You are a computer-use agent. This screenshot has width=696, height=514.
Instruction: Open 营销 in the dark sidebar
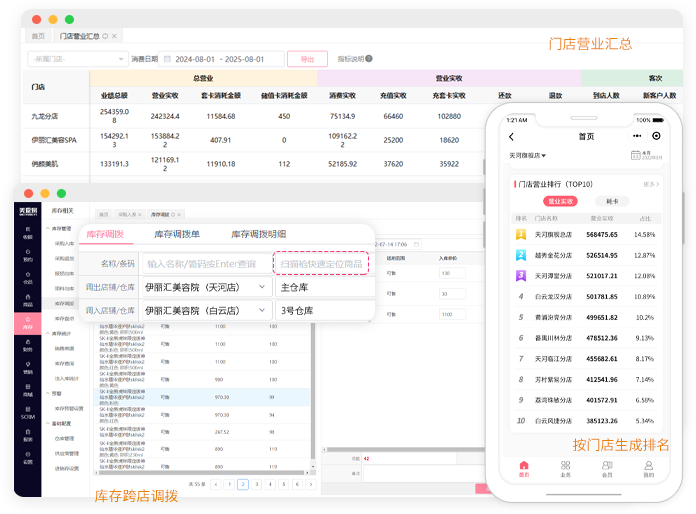point(28,368)
